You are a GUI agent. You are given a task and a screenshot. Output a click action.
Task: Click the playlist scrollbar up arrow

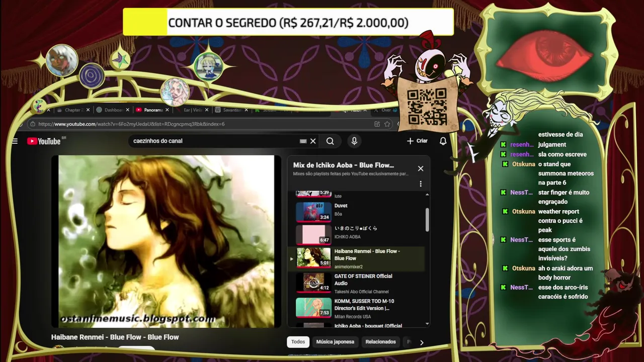(427, 195)
